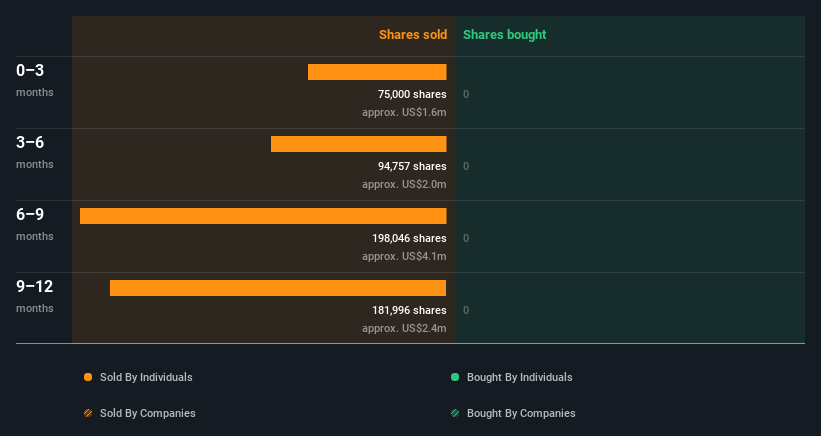Select the 0–3 months orange sold bar
Screen dimensions: 821x436
377,72
